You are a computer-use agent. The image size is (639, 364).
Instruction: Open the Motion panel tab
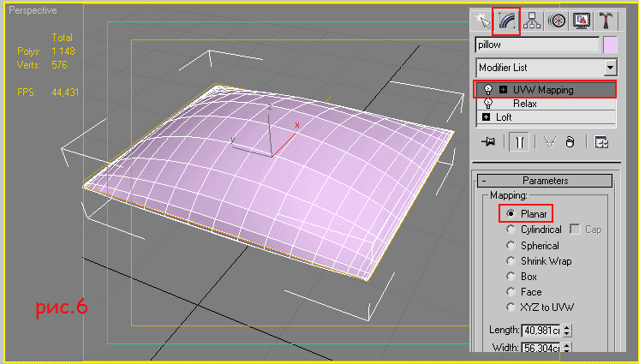click(557, 21)
